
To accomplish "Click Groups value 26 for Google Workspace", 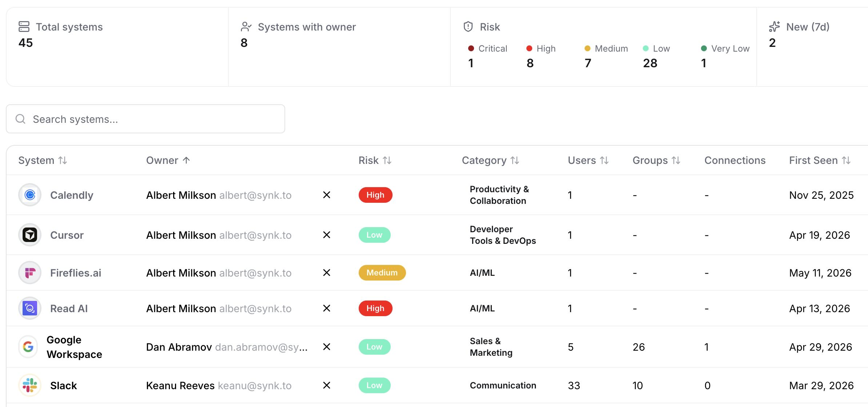I will [x=638, y=347].
